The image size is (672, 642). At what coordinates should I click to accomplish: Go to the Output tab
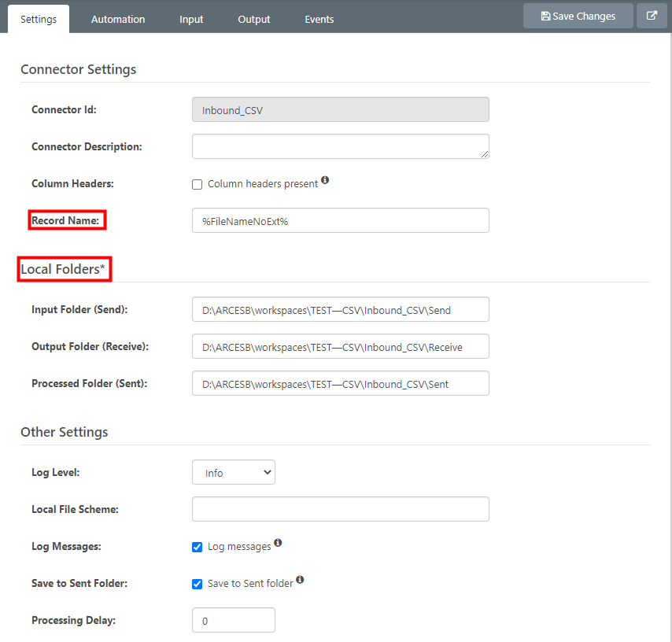pyautogui.click(x=254, y=19)
